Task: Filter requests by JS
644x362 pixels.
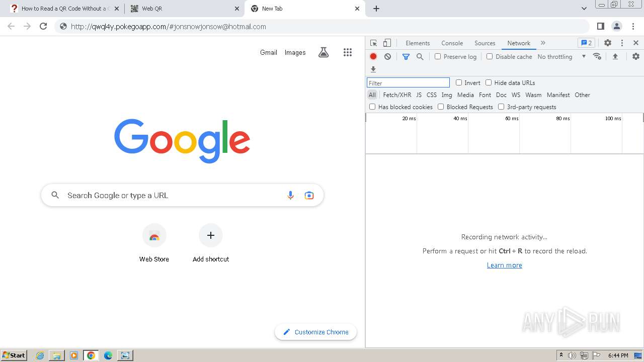Action: [x=419, y=95]
